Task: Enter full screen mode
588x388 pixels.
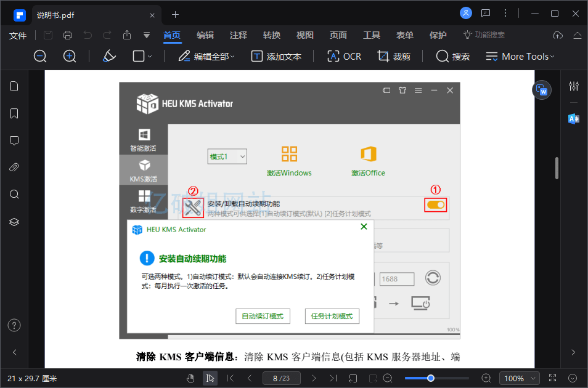Action: [x=552, y=378]
